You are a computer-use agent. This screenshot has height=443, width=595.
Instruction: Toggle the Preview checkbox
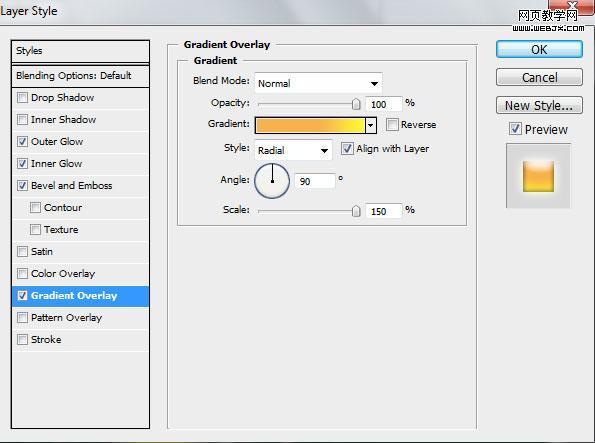pyautogui.click(x=515, y=129)
